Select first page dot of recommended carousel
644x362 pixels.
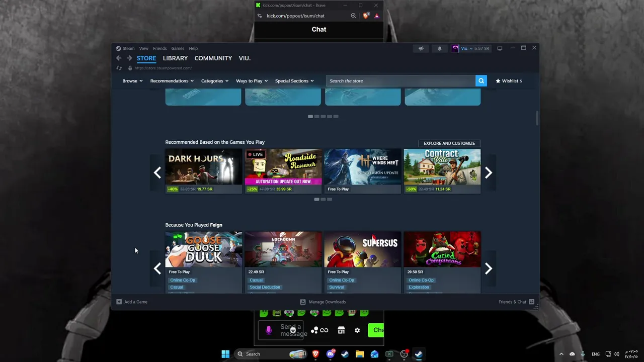pyautogui.click(x=316, y=199)
